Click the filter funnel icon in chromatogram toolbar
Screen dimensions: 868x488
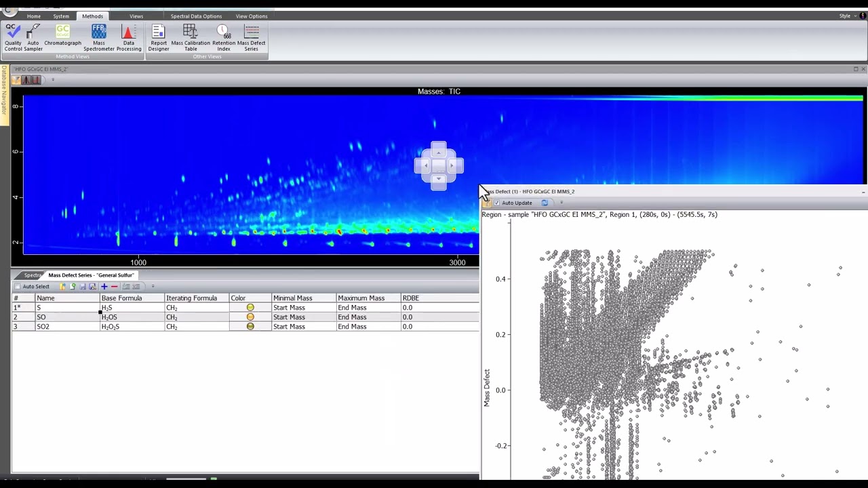coord(16,80)
